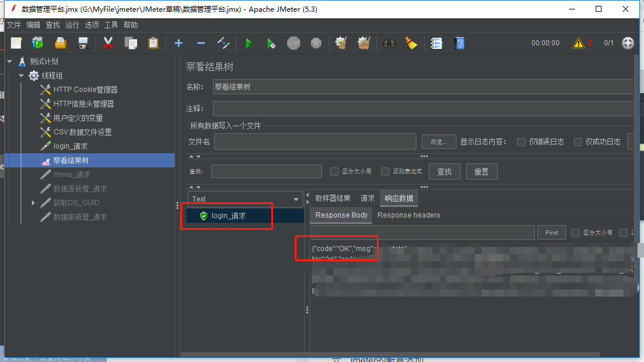Screen dimensions: 644x362
Task: Enable the 正则表达式 checkbox
Action: pos(385,172)
